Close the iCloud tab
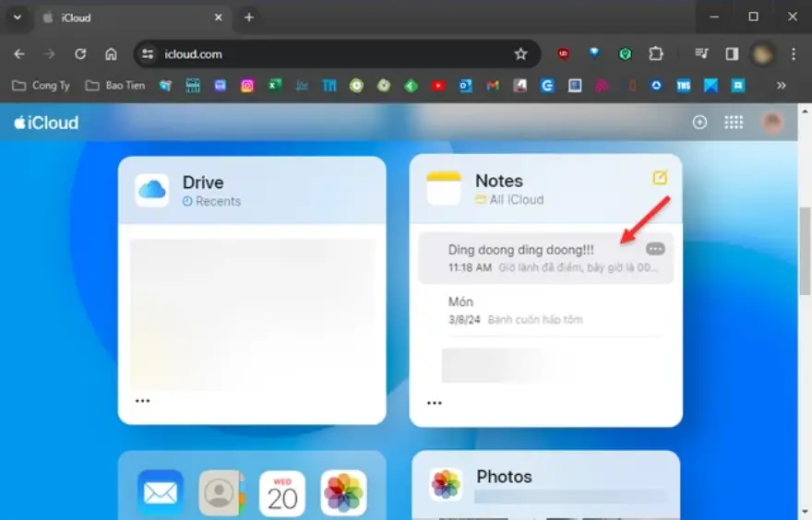Screen dimensions: 812x520 [x=219, y=18]
